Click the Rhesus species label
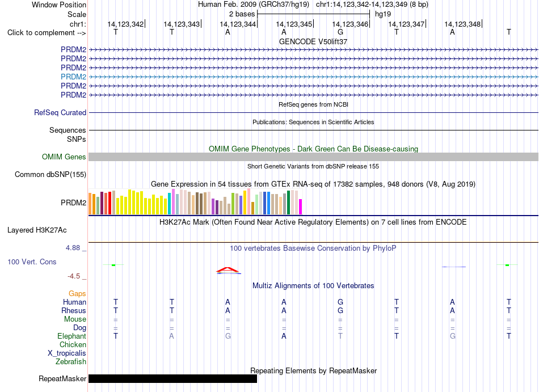539x392 pixels. (74, 310)
